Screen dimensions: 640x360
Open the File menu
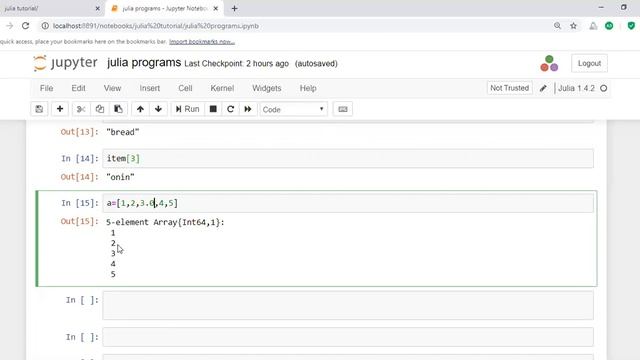point(47,88)
